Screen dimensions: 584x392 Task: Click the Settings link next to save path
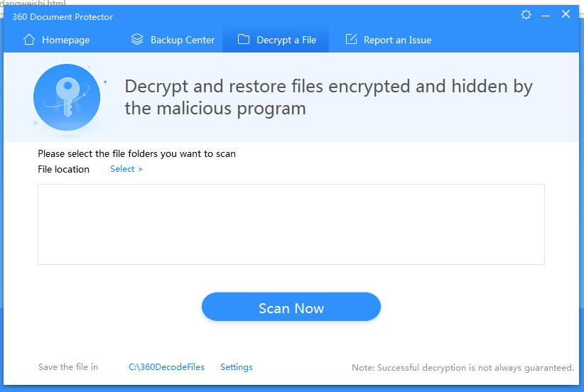coord(237,367)
